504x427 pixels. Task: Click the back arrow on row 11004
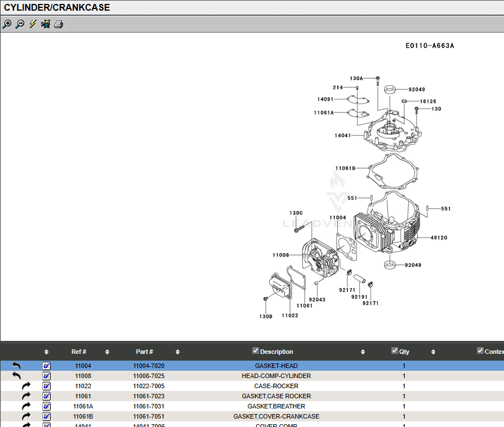point(16,366)
